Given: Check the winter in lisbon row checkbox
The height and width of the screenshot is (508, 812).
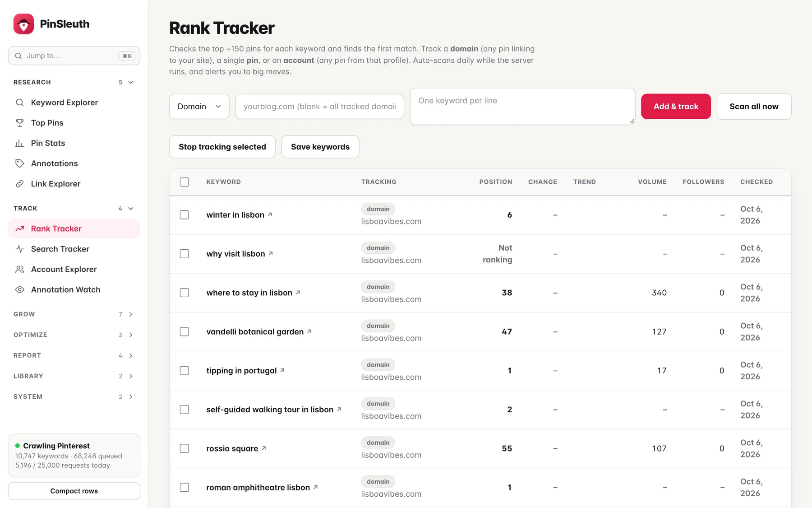Looking at the screenshot, I should pyautogui.click(x=185, y=215).
